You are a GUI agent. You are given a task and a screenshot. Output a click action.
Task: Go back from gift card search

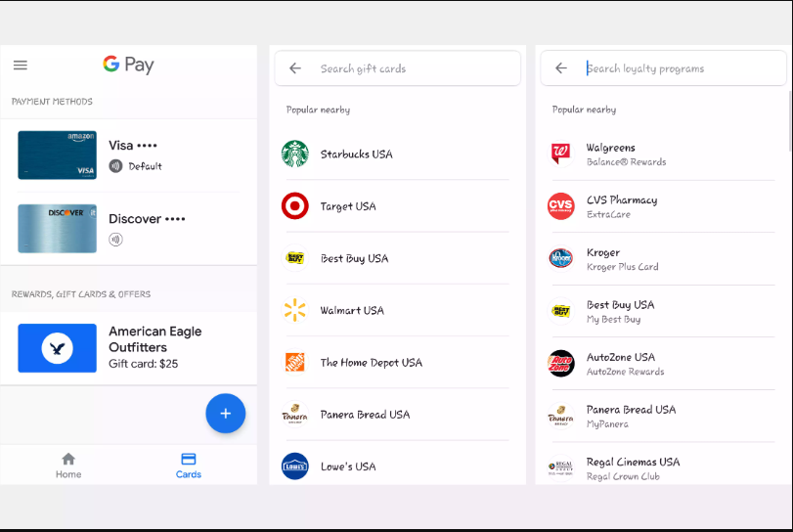point(295,68)
